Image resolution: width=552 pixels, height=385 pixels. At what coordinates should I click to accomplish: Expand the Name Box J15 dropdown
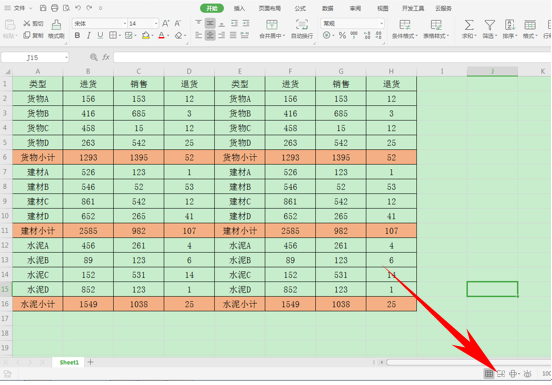[x=66, y=57]
